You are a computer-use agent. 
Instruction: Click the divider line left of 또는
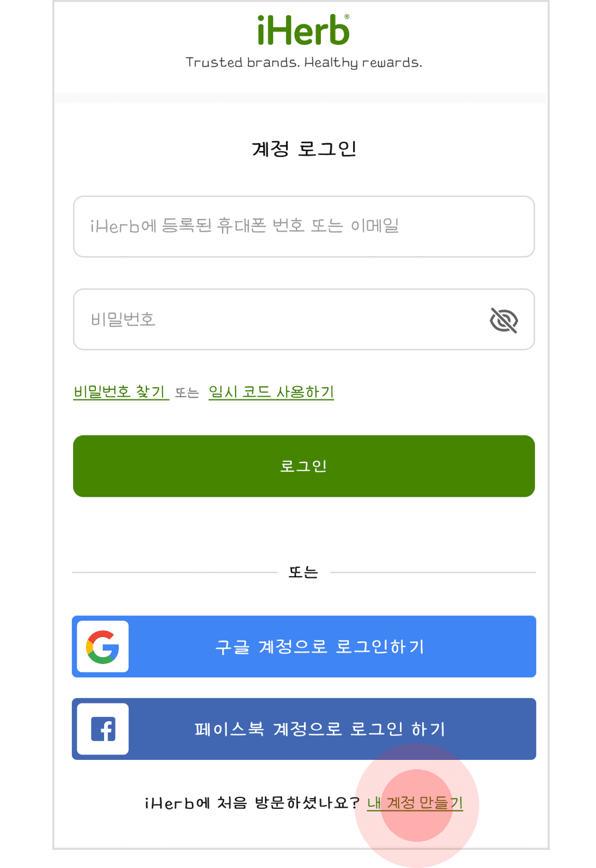click(x=175, y=573)
